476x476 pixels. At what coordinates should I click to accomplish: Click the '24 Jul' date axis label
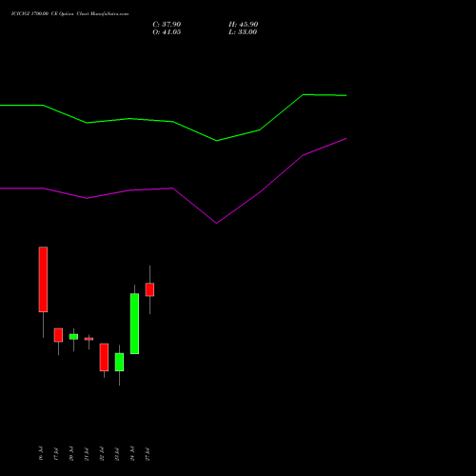pyautogui.click(x=132, y=453)
